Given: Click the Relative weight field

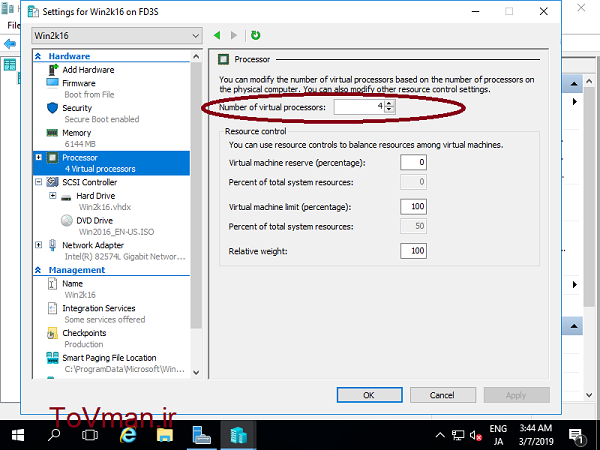Looking at the screenshot, I should pos(413,251).
